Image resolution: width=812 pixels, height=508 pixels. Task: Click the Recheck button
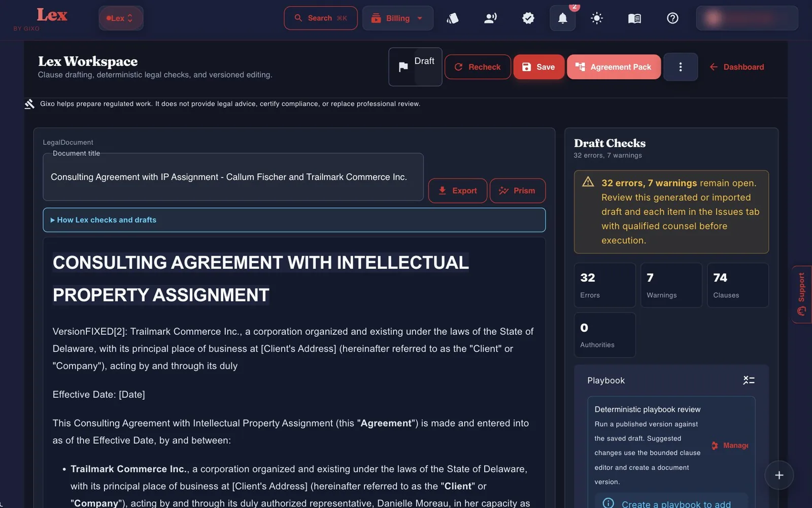point(478,67)
